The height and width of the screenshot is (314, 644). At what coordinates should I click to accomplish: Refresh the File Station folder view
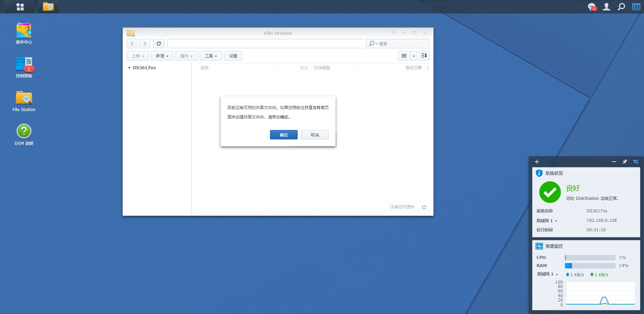click(x=159, y=44)
